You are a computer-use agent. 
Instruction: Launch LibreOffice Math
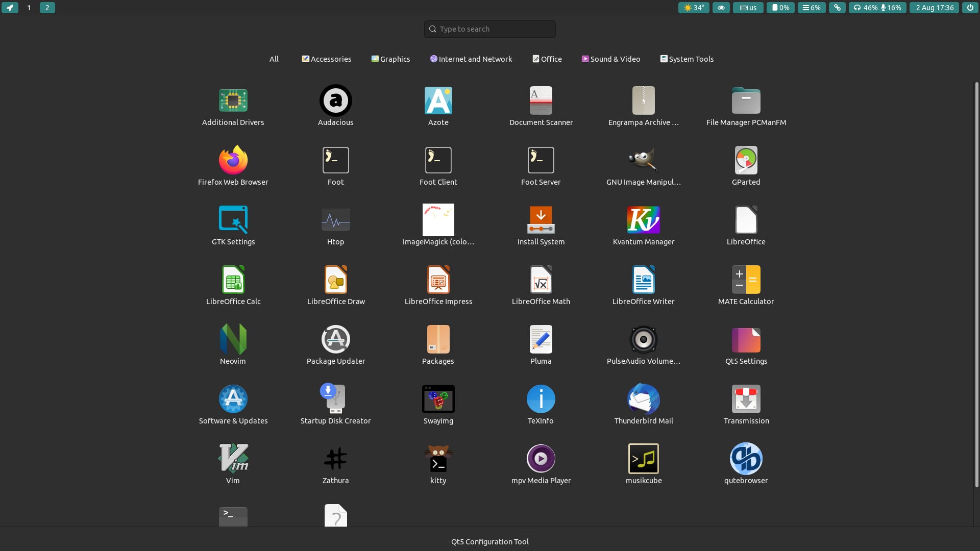[x=541, y=285]
